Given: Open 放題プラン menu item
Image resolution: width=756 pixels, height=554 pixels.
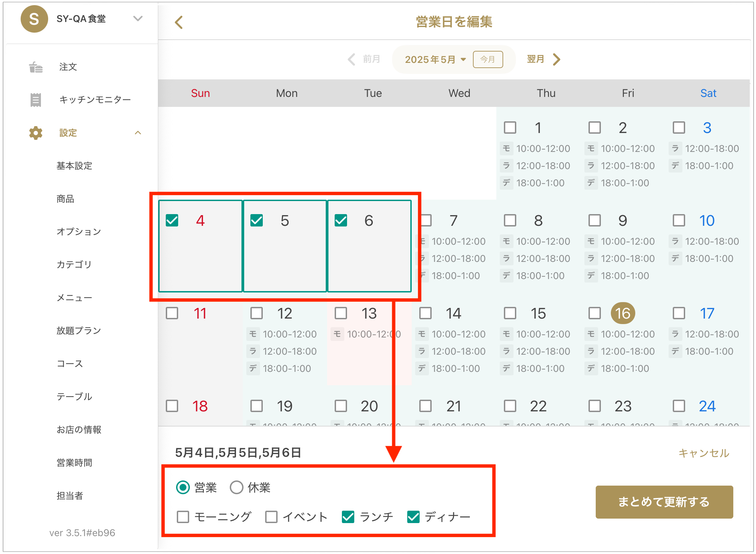Looking at the screenshot, I should (x=78, y=331).
